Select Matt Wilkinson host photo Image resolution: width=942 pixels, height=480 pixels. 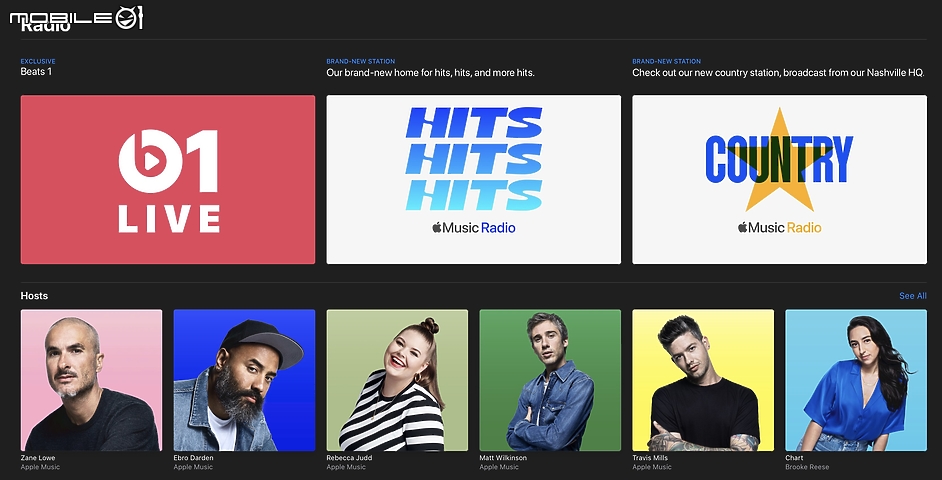tap(550, 380)
